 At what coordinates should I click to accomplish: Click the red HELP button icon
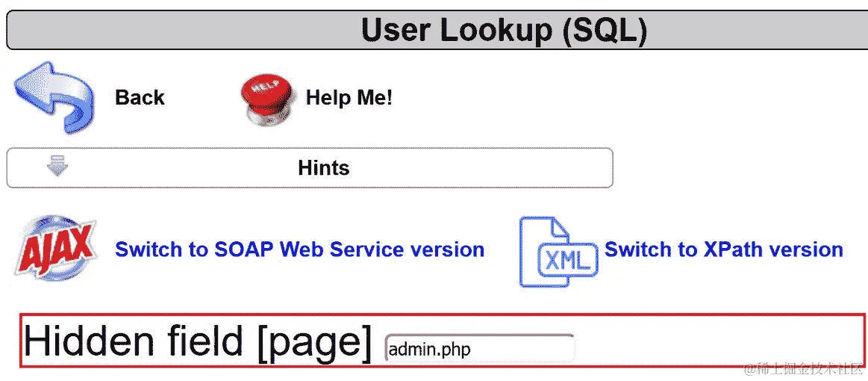(267, 99)
